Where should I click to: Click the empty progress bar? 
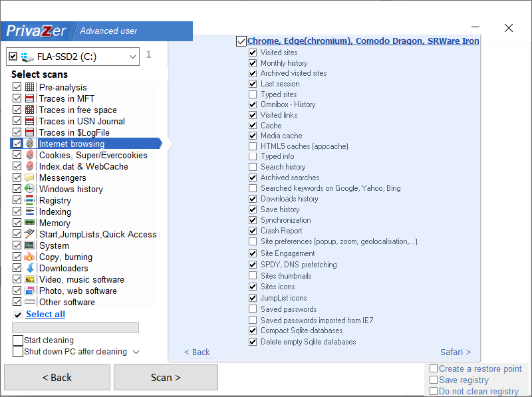[75, 327]
